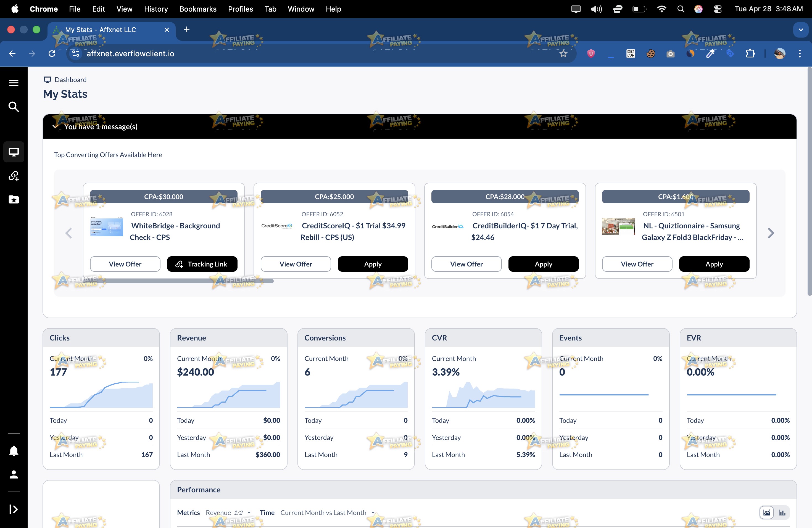Open the Chrome File menu

point(75,9)
